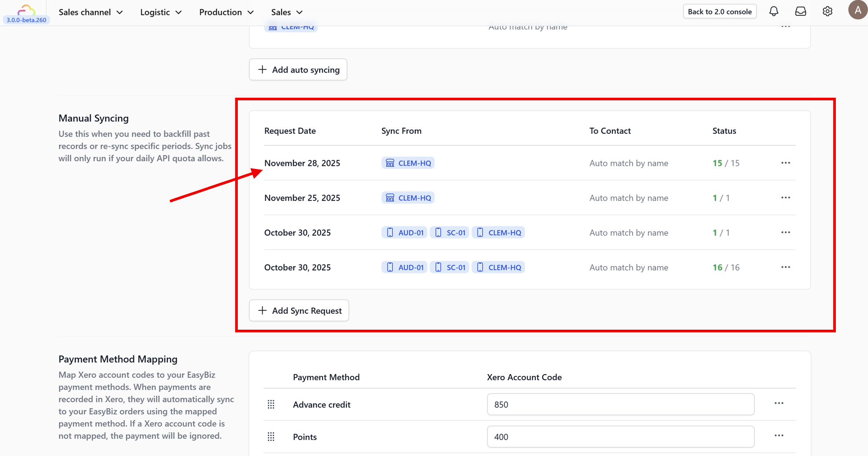
Task: Open options for November 25, 2025 sync row
Action: click(786, 198)
